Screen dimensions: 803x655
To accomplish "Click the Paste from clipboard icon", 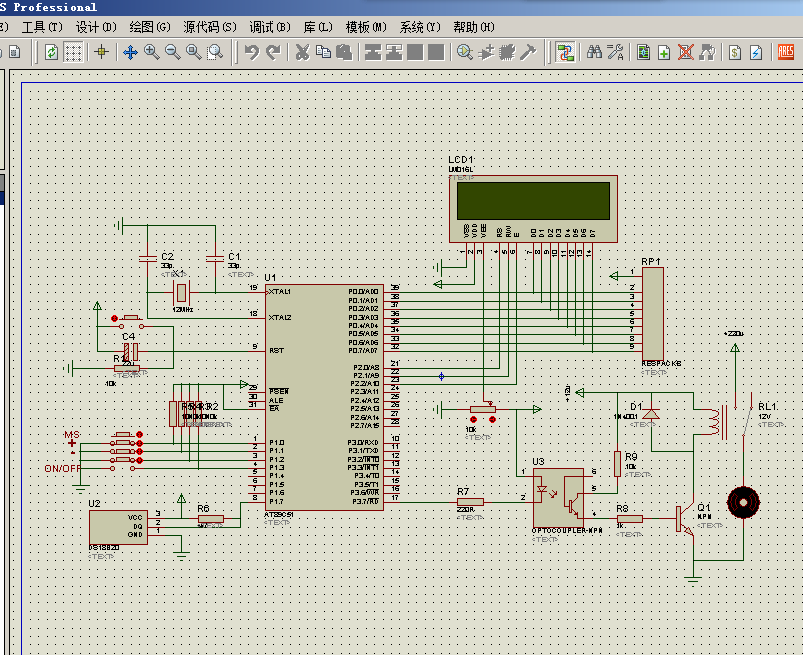I will click(x=344, y=52).
